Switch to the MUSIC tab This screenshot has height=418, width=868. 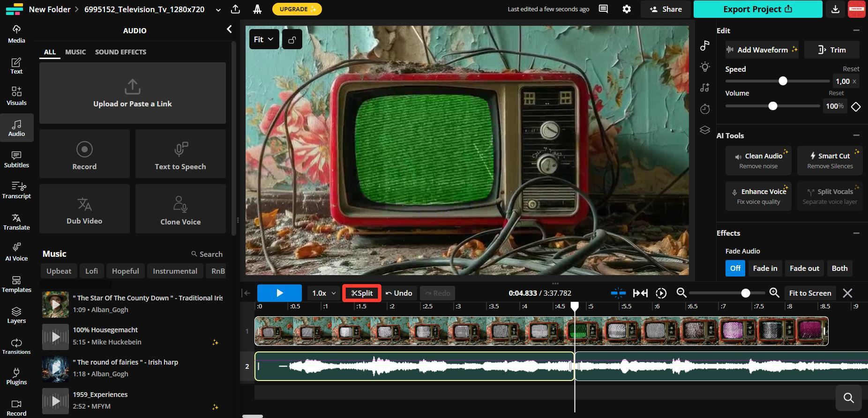point(75,52)
